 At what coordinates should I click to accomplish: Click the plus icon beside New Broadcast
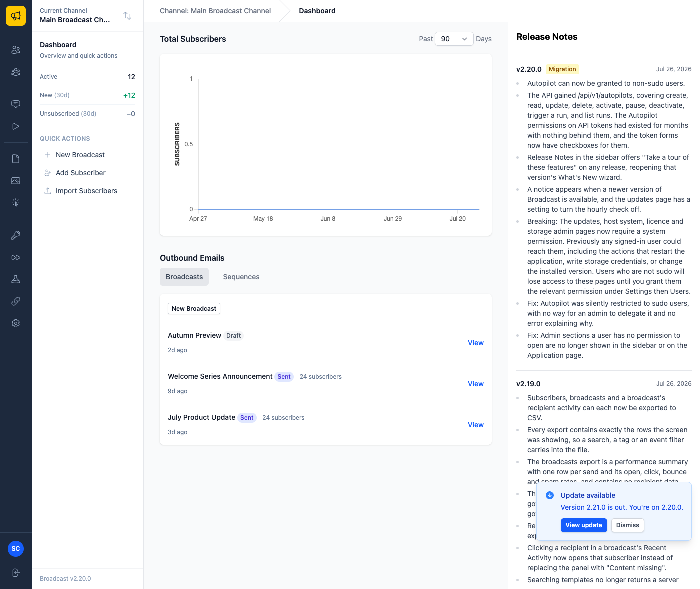48,155
